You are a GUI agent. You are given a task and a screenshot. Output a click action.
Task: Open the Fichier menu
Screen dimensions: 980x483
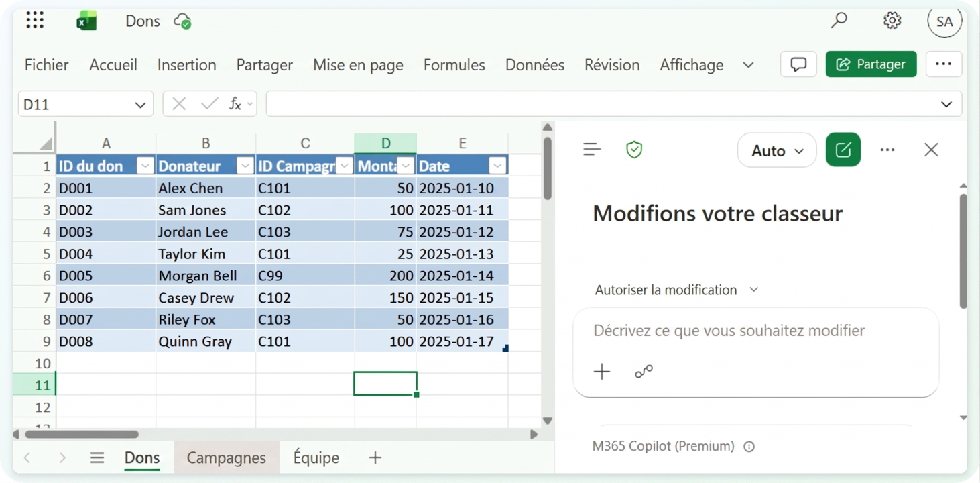pyautogui.click(x=46, y=65)
